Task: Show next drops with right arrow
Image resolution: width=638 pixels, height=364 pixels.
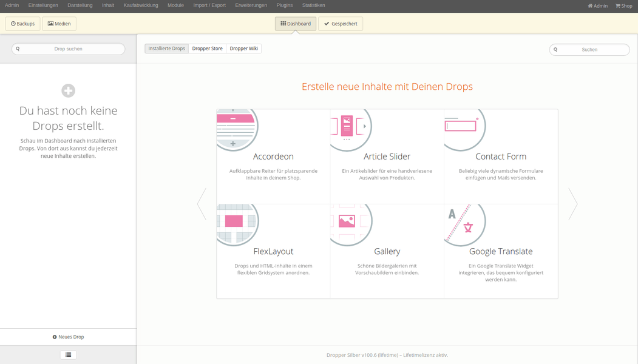Action: [x=573, y=204]
